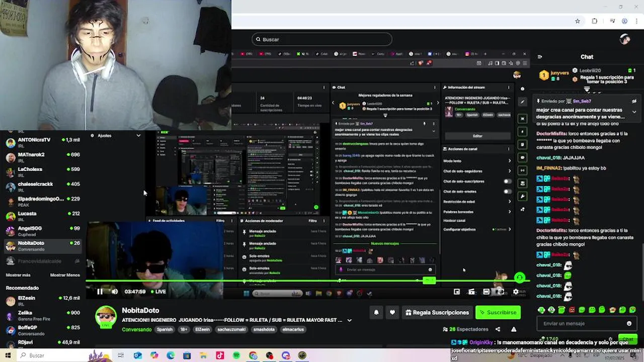Screen dimensions: 644x362
Task: Seek on the green stream progress bar
Action: click(x=307, y=281)
